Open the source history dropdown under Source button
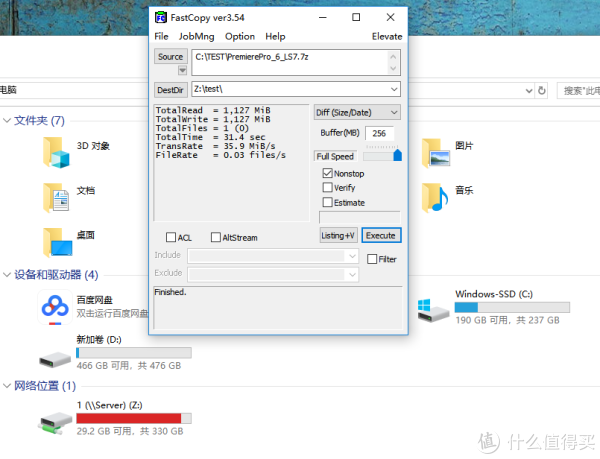 tap(183, 70)
